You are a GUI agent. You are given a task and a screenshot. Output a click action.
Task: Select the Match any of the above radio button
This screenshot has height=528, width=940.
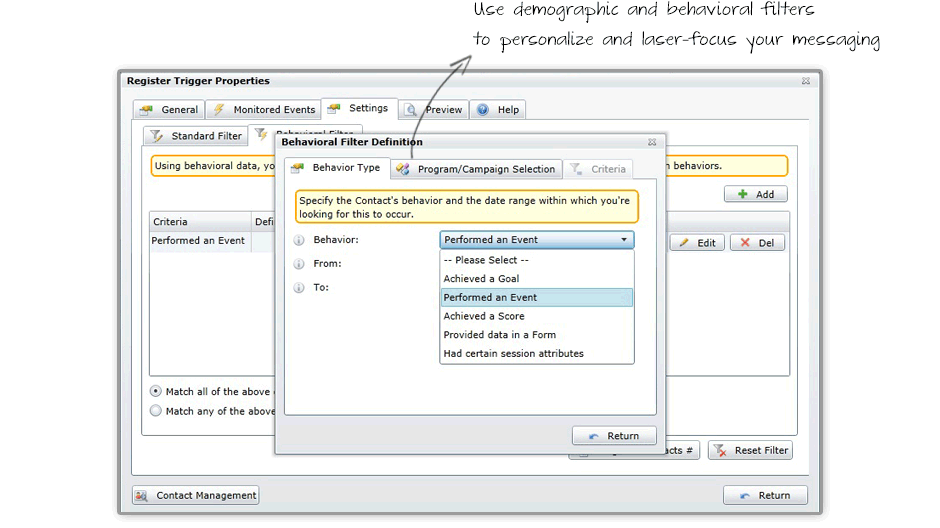156,411
